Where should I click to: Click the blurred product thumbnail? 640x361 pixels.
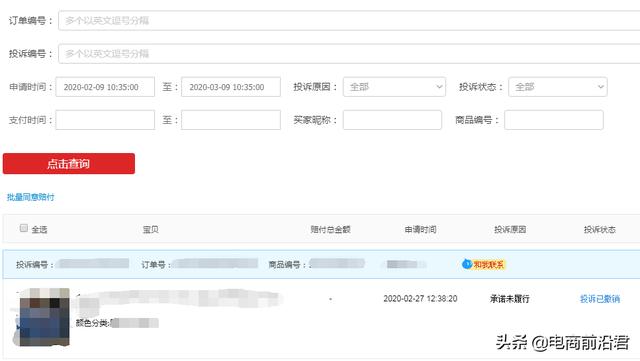tap(44, 317)
